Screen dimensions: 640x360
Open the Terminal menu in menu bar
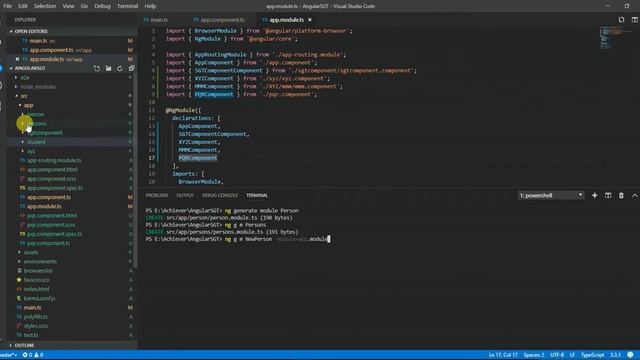[x=128, y=6]
